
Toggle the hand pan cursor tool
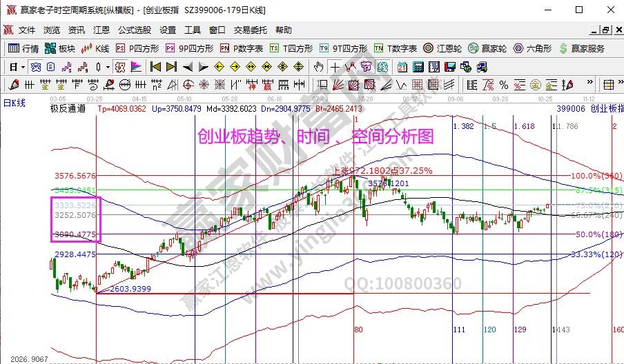[x=318, y=67]
